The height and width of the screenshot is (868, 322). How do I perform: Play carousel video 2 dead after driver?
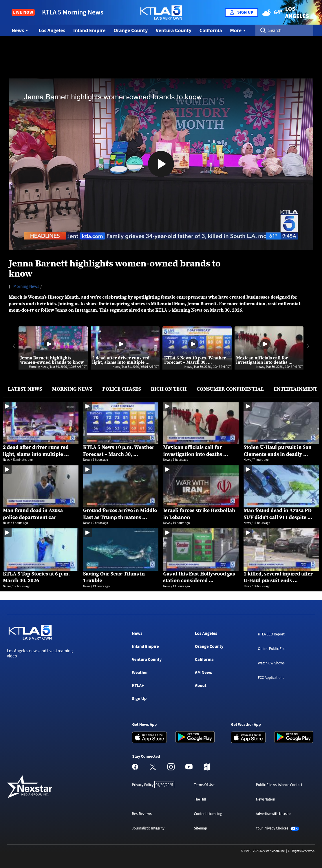[121, 344]
